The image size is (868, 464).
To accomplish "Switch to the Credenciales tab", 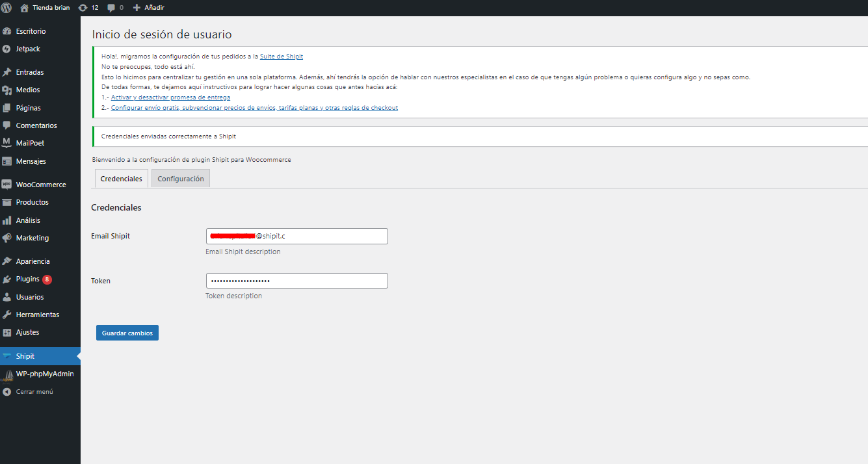I will click(x=121, y=179).
